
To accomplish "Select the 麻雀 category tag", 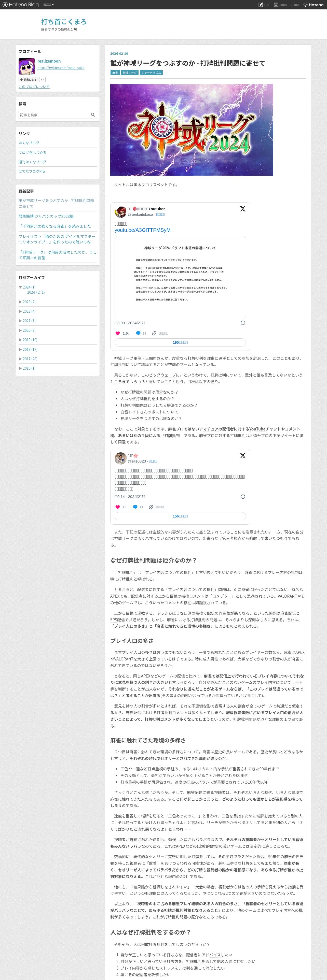I will (115, 73).
